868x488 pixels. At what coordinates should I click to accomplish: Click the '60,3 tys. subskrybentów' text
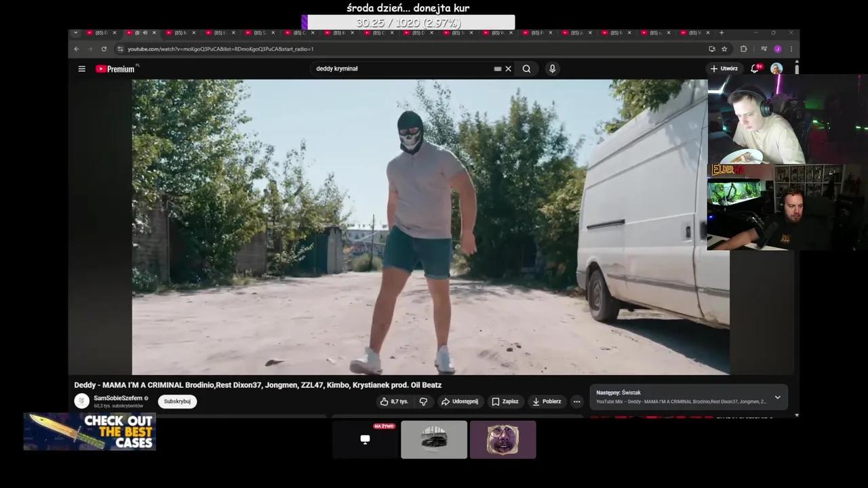click(118, 406)
